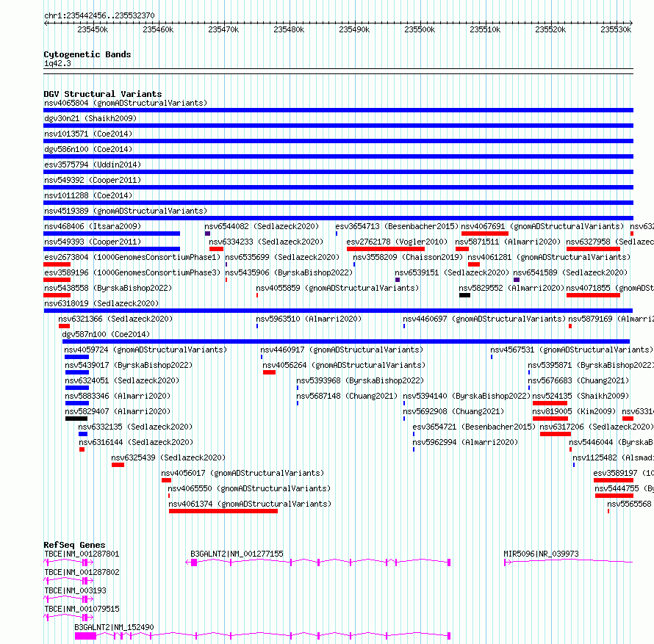The height and width of the screenshot is (644, 654).
Task: Click nsv6334233 (Sedlazeck2020) label
Action: pos(266,242)
